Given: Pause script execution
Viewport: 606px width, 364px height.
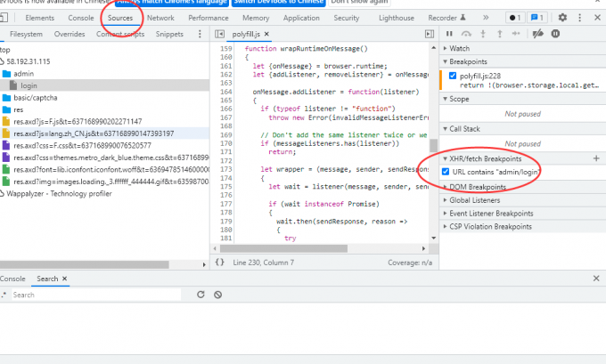Looking at the screenshot, I should click(x=449, y=34).
